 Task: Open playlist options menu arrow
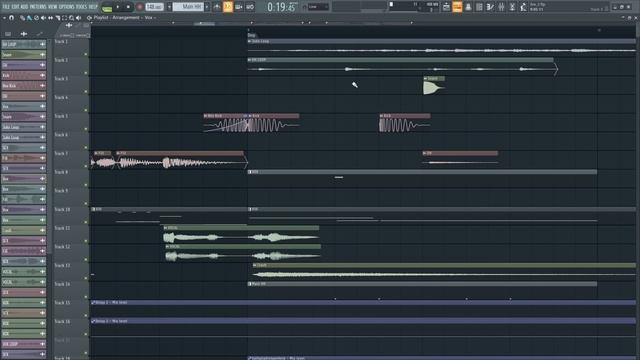[4, 18]
